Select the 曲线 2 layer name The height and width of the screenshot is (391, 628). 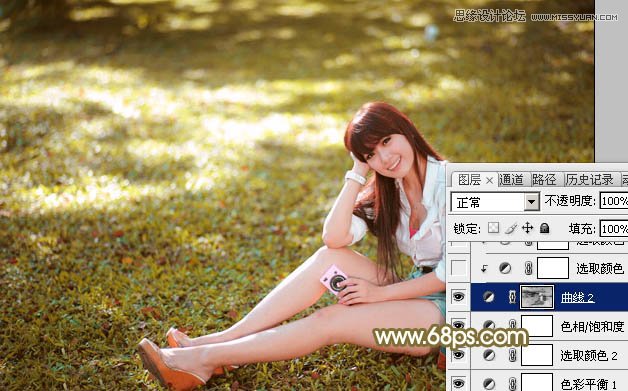pyautogui.click(x=577, y=297)
